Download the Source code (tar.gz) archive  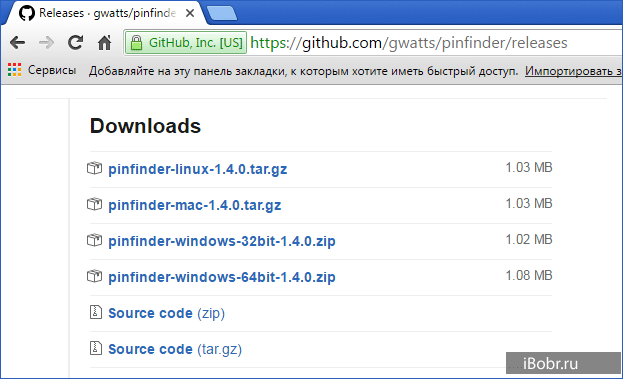[175, 349]
